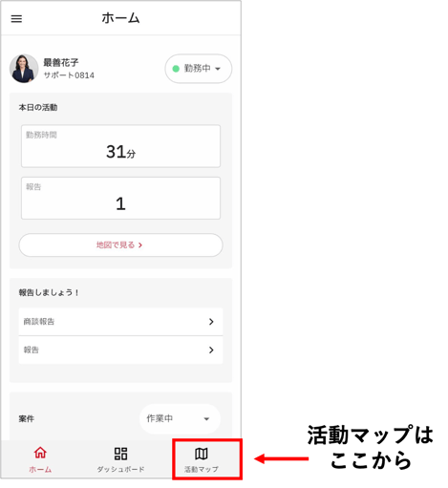Tap the 活動マップ map icon
The width and height of the screenshot is (448, 488).
click(x=202, y=454)
